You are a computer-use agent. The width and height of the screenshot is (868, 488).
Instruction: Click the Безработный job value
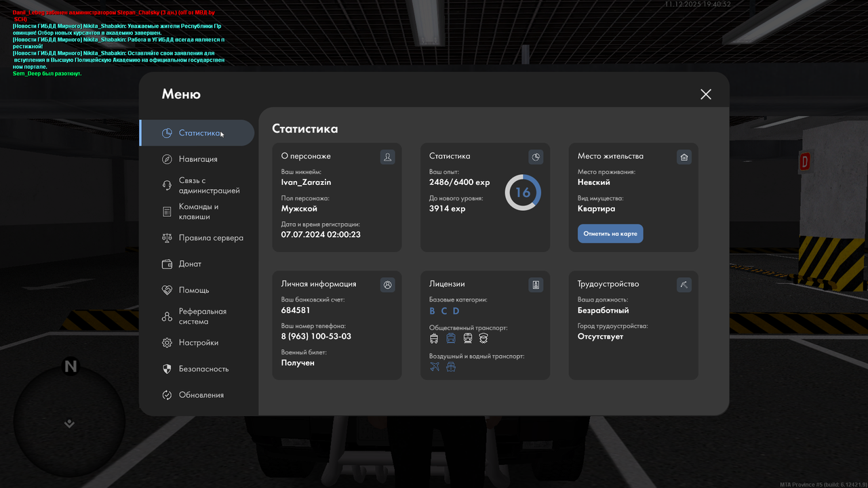coord(604,310)
